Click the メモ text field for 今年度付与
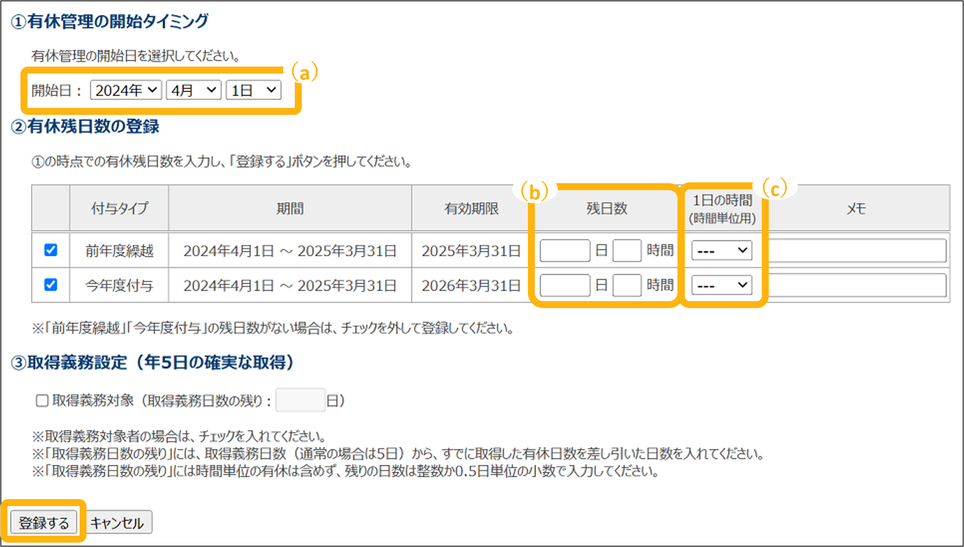 tap(856, 285)
